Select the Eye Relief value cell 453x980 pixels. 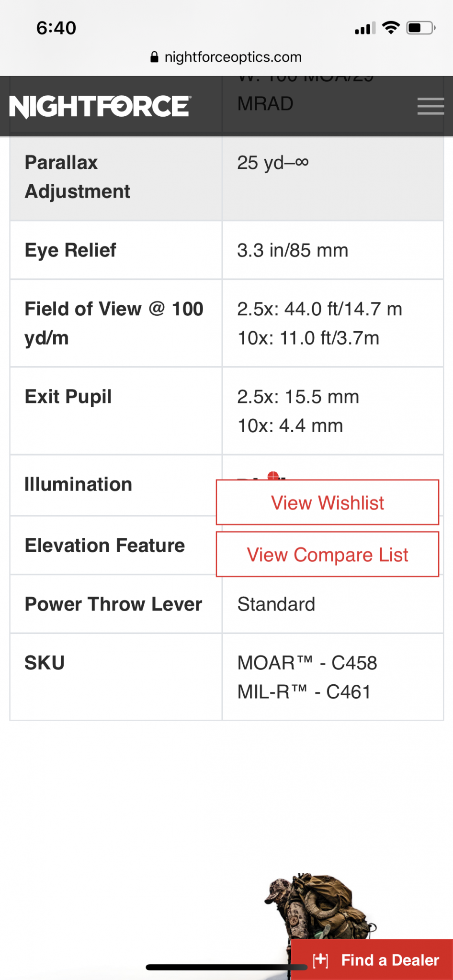[x=333, y=250]
